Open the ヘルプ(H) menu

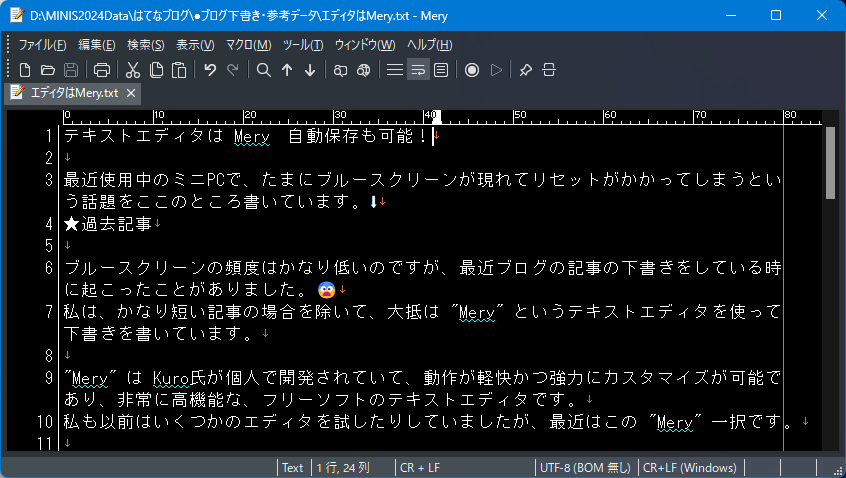click(x=429, y=45)
